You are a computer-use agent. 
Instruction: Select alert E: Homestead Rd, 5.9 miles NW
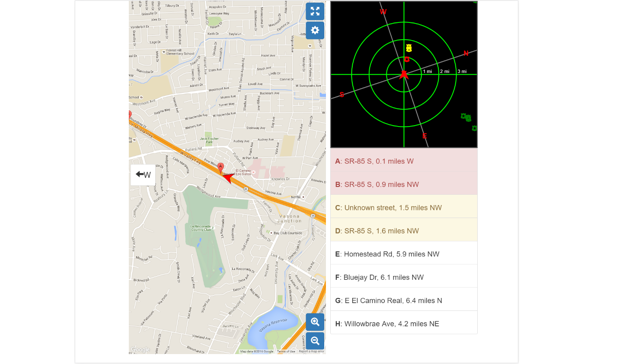click(404, 254)
